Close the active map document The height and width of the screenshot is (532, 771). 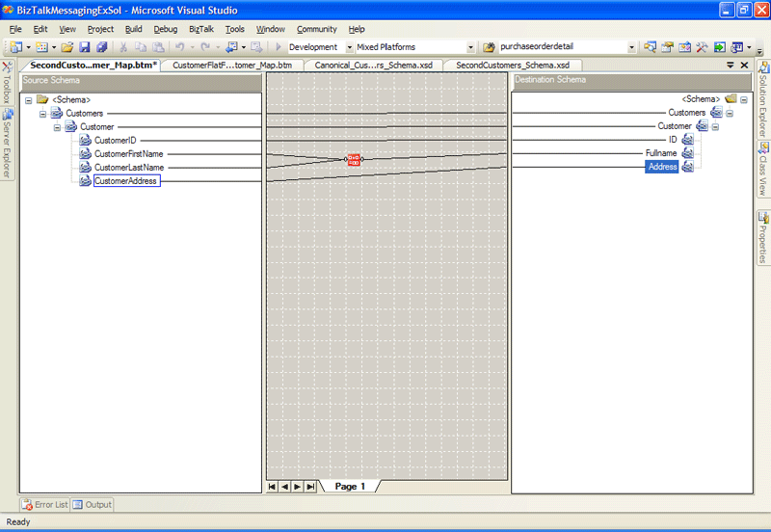[x=744, y=65]
